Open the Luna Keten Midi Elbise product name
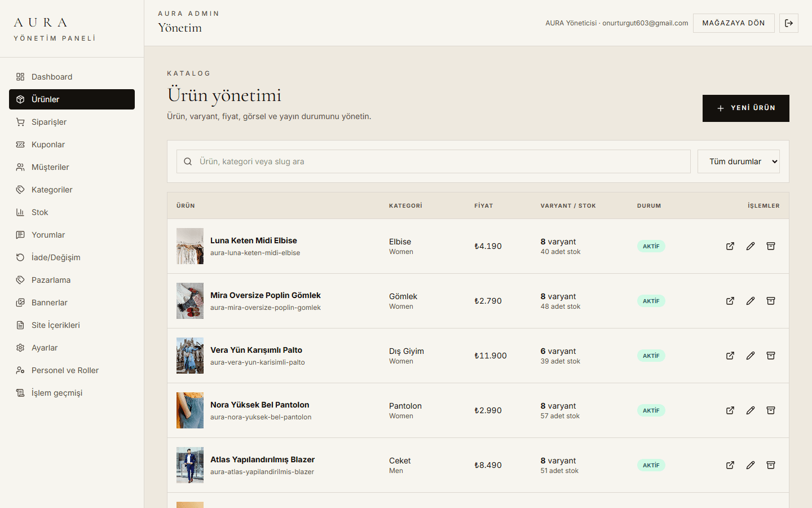Image resolution: width=812 pixels, height=508 pixels. pos(254,240)
